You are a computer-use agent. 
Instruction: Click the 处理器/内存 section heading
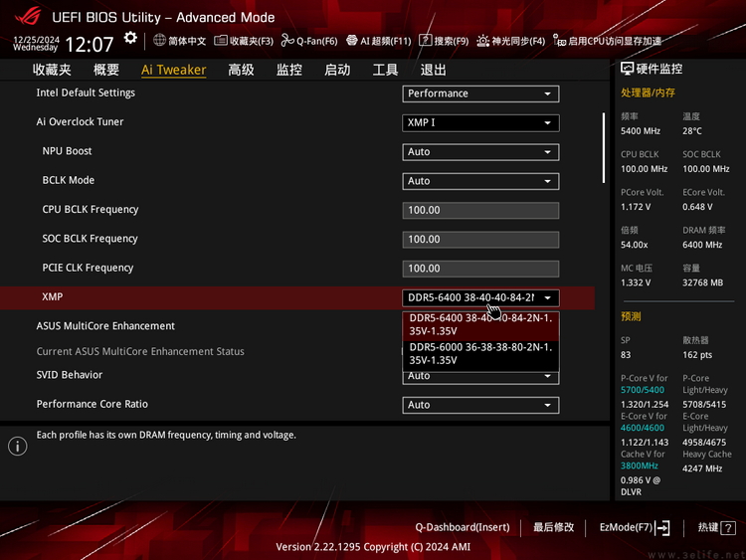(x=648, y=93)
